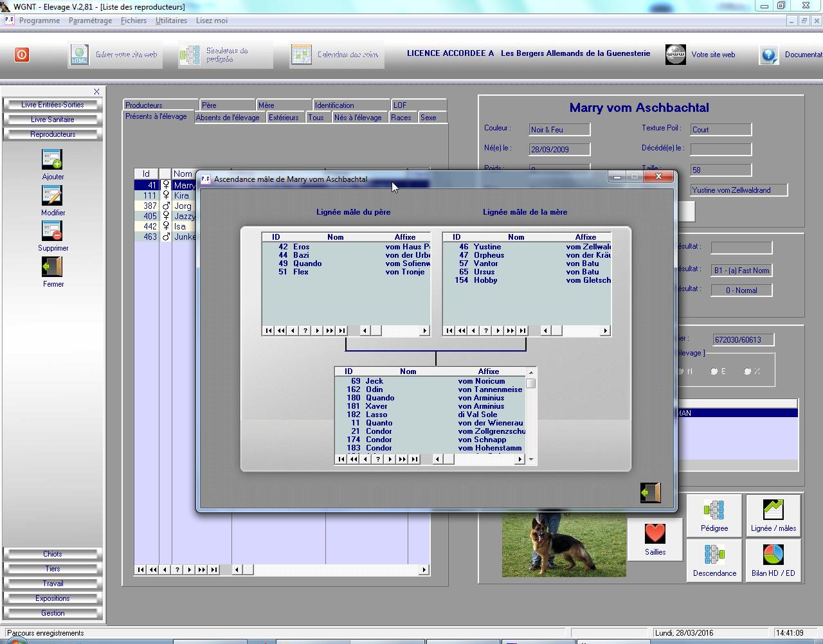Open the Bilan HD / ED pie chart
Image resolution: width=823 pixels, height=644 pixels.
(773, 555)
